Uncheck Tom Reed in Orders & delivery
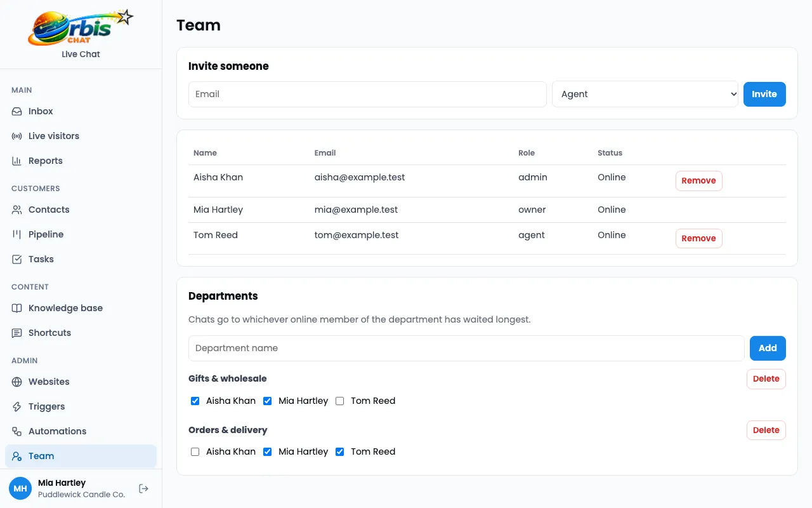The height and width of the screenshot is (508, 812). click(340, 451)
